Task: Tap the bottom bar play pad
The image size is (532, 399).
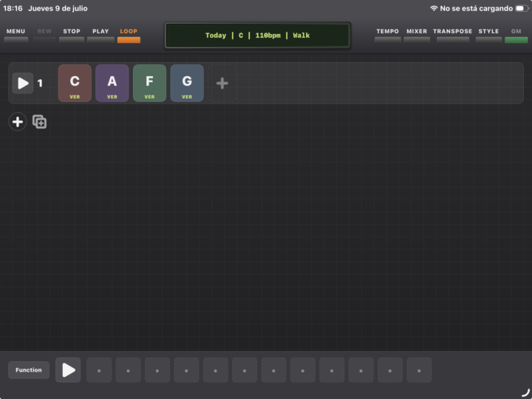Action: tap(68, 370)
